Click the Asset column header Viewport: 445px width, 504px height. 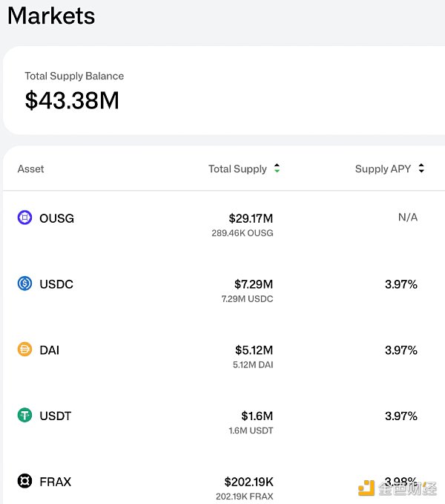30,169
